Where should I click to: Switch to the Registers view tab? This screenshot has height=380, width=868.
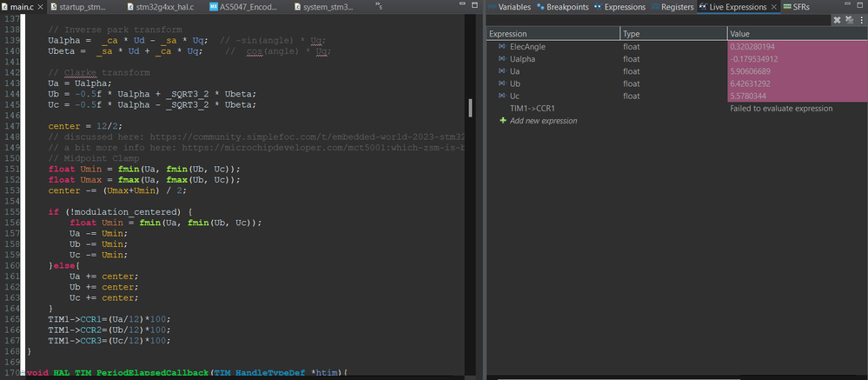coord(673,7)
